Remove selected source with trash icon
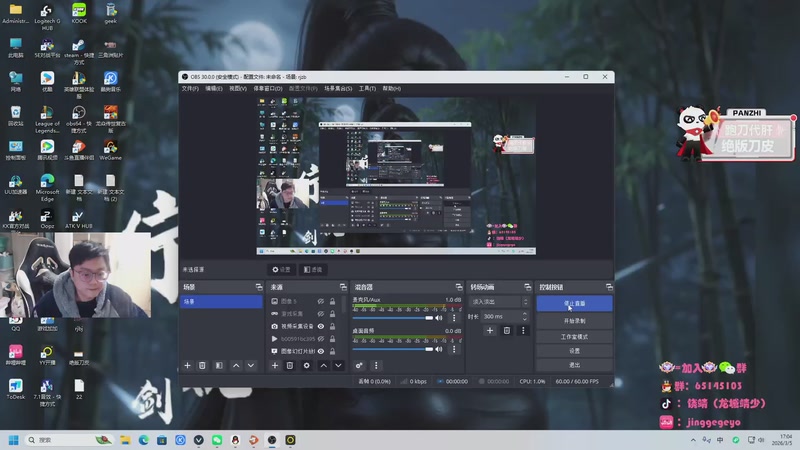 [290, 365]
